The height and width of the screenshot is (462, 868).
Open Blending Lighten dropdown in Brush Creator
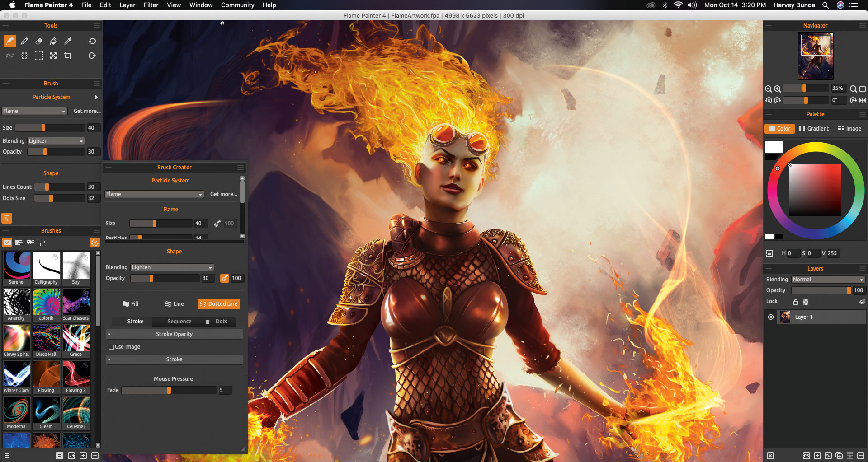(x=172, y=267)
